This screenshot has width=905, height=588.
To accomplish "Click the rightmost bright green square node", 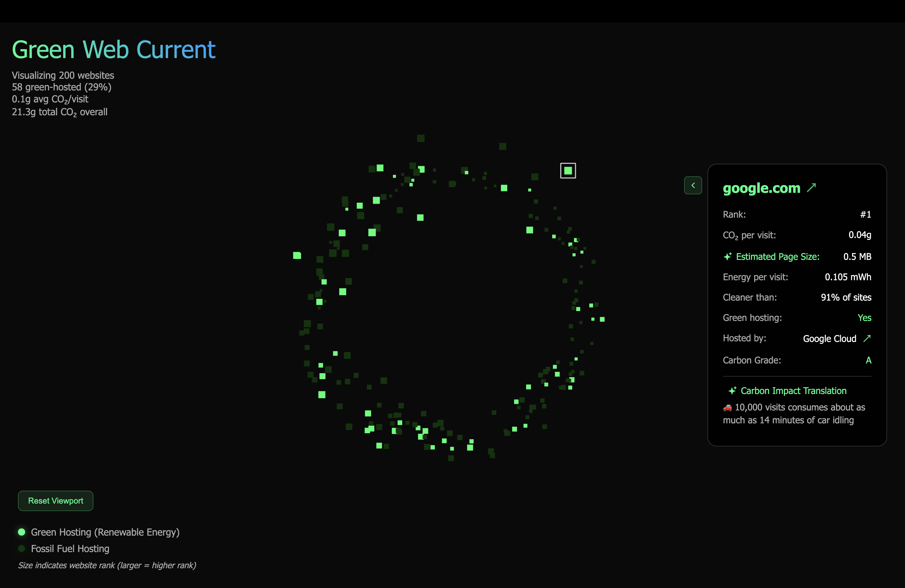I will pos(602,319).
